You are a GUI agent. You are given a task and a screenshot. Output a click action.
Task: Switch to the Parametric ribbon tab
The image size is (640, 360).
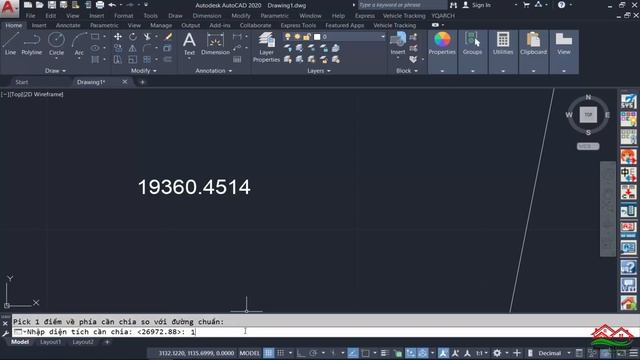point(104,25)
